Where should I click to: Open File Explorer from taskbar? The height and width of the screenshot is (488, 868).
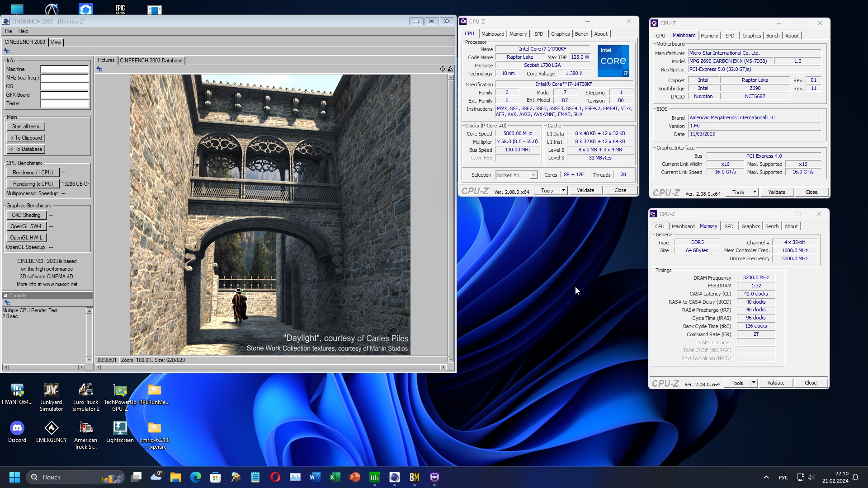click(176, 477)
